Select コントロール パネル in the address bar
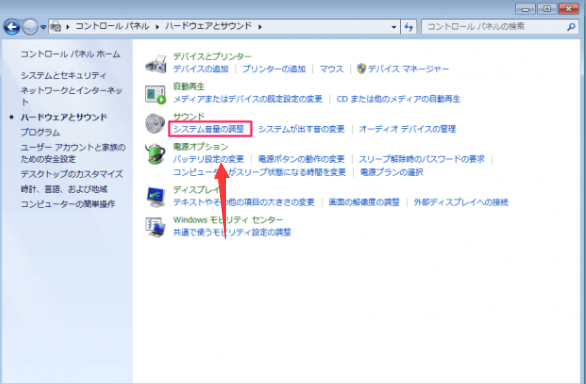 click(x=112, y=26)
